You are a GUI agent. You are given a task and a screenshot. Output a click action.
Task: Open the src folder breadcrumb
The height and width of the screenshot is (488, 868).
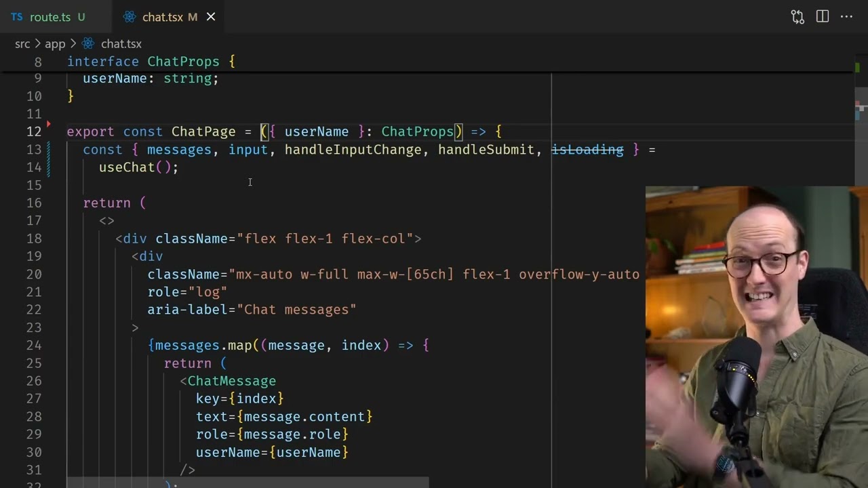pyautogui.click(x=22, y=44)
